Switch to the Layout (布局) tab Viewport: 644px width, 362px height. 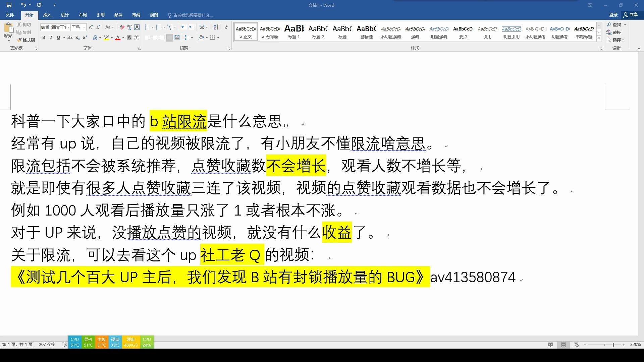83,15
